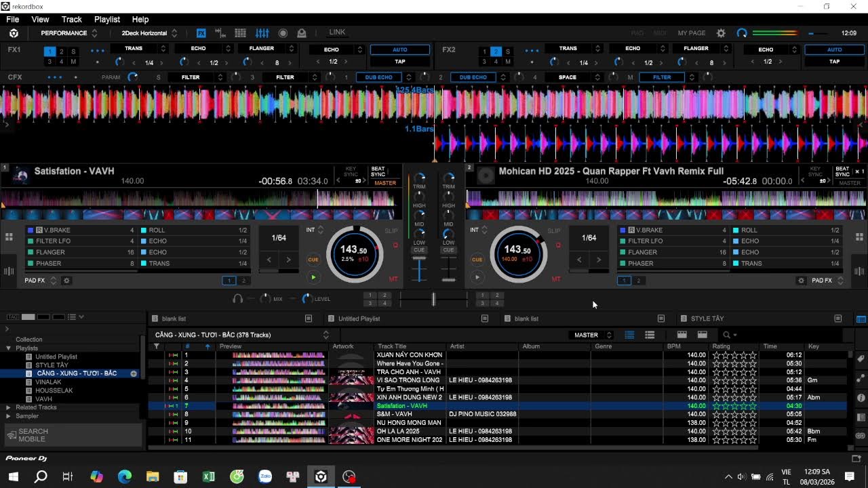The height and width of the screenshot is (488, 868).
Task: Open Microsoft Edge from the taskbar
Action: [125, 476]
